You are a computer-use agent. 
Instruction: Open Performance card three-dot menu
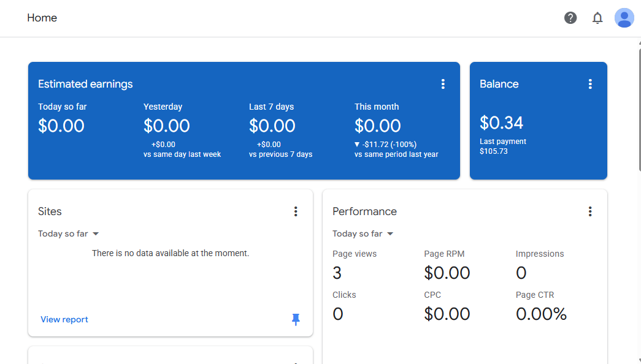pos(590,211)
